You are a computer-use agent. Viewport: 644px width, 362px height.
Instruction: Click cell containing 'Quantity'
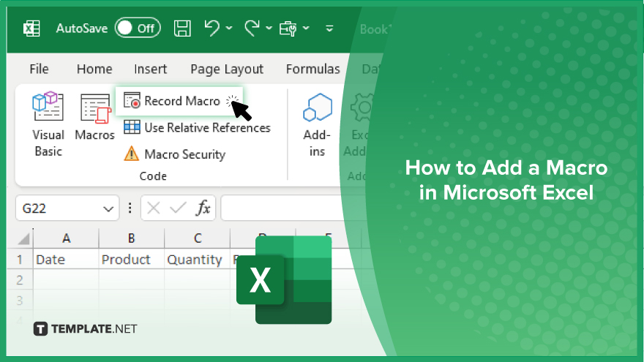click(198, 260)
